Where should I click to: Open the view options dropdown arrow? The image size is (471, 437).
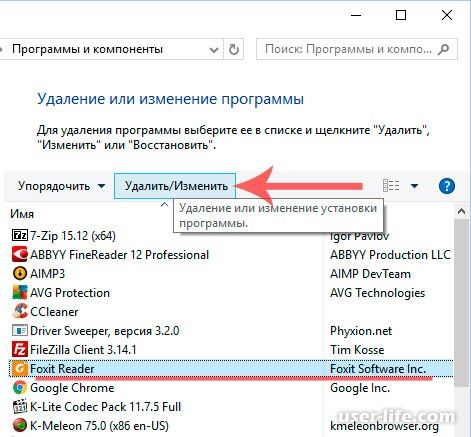(x=414, y=186)
